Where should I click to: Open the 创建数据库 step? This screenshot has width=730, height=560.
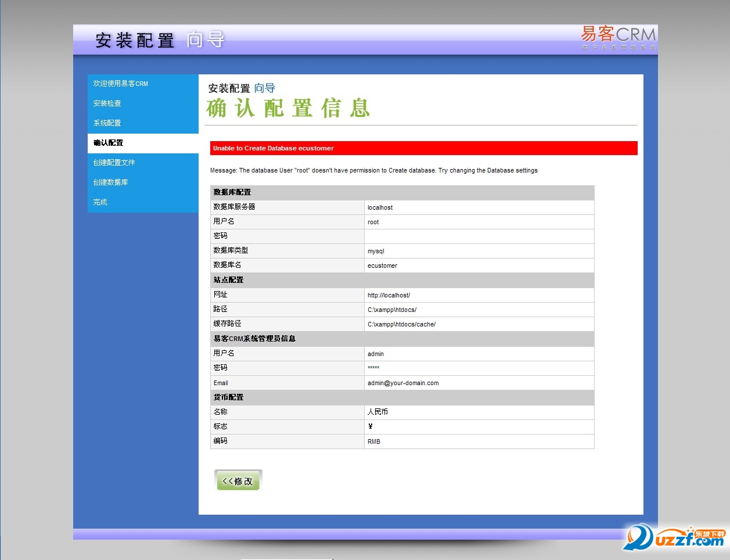click(143, 182)
